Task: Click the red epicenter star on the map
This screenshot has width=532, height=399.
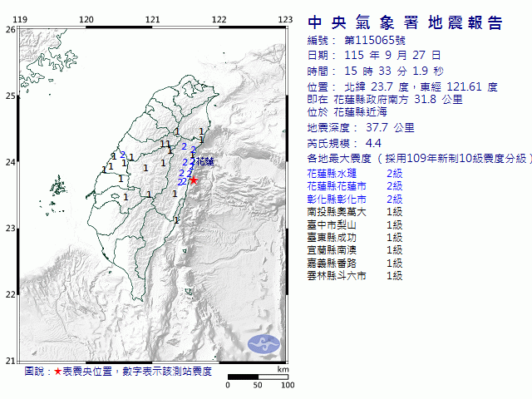Action: (x=194, y=180)
